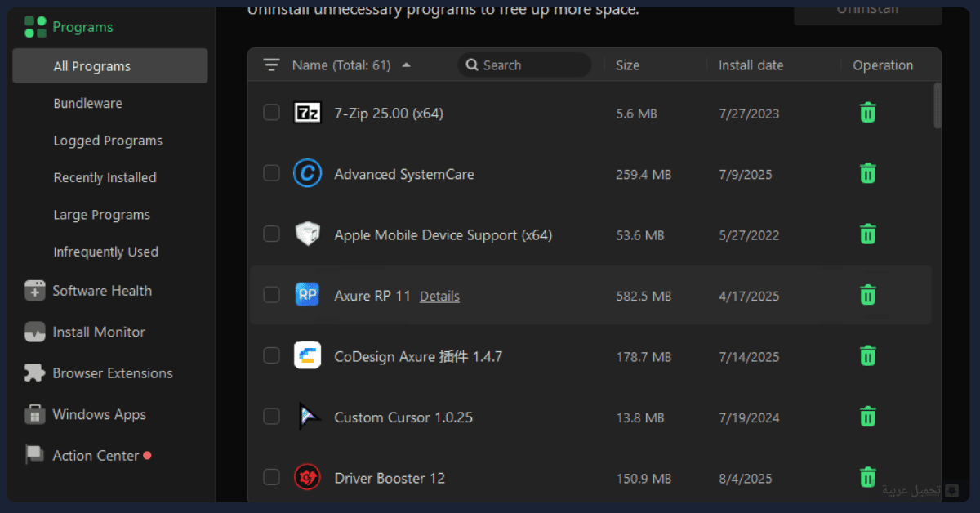Viewport: 980px width, 513px height.
Task: Click the Install Monitor icon
Action: (x=35, y=332)
